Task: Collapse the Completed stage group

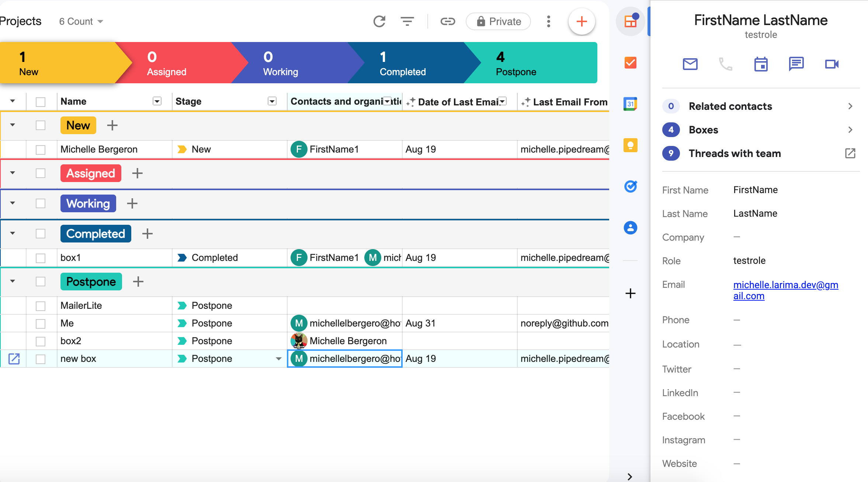Action: click(x=13, y=234)
